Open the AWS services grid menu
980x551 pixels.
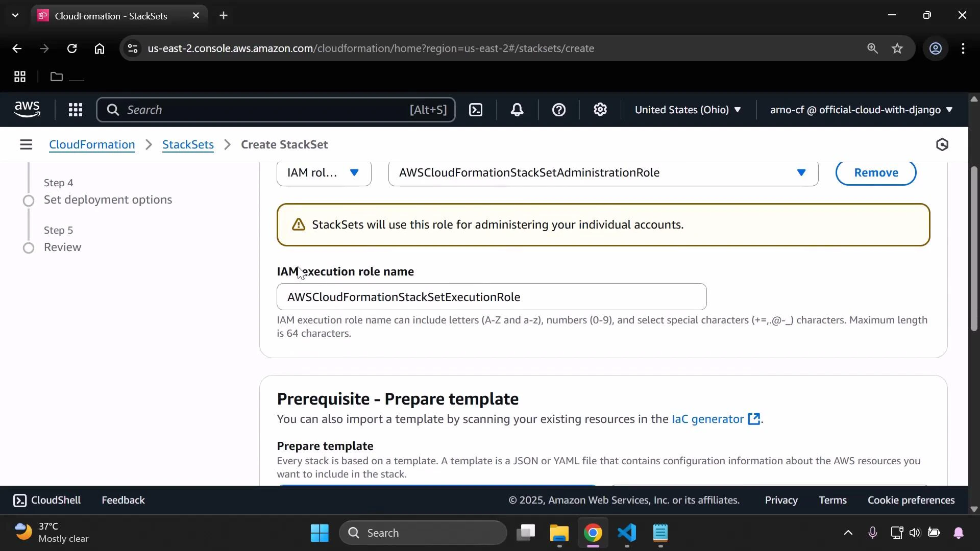pyautogui.click(x=75, y=110)
